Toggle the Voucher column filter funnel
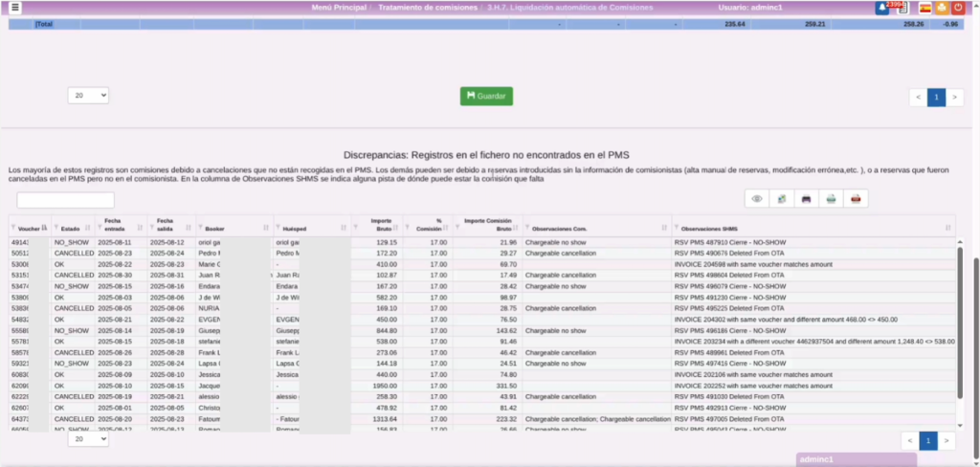Image resolution: width=980 pixels, height=467 pixels. tap(13, 228)
